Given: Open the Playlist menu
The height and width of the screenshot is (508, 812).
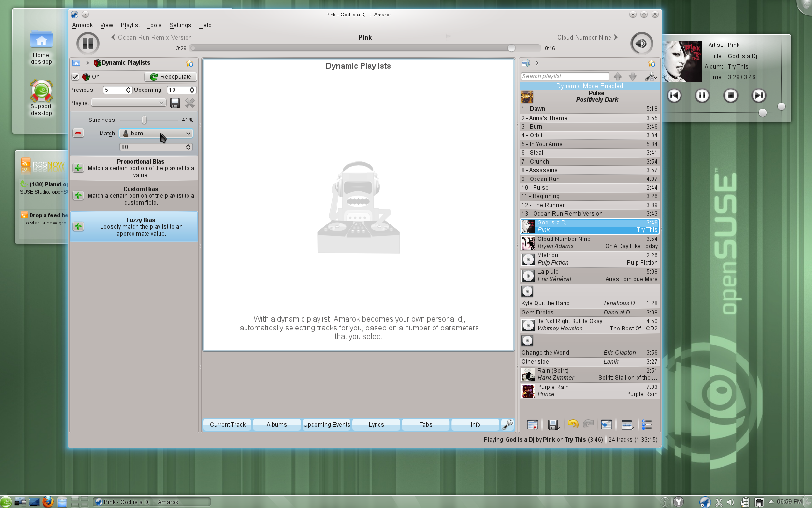Looking at the screenshot, I should click(130, 25).
